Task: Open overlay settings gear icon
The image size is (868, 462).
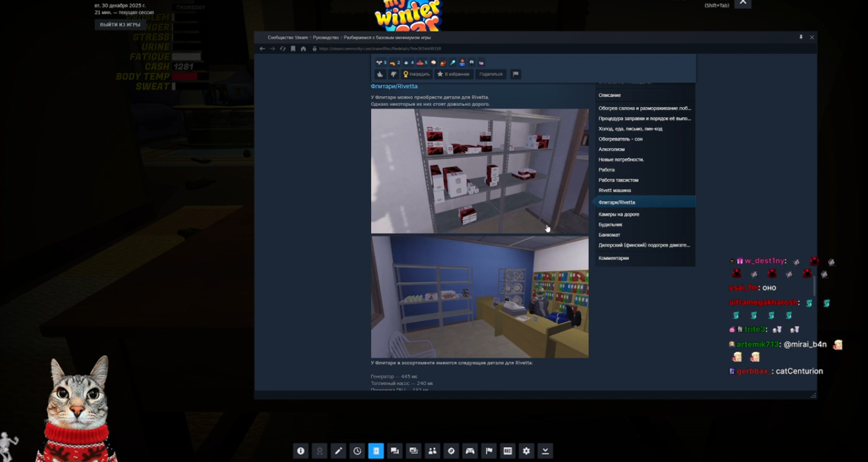Action: [x=526, y=451]
